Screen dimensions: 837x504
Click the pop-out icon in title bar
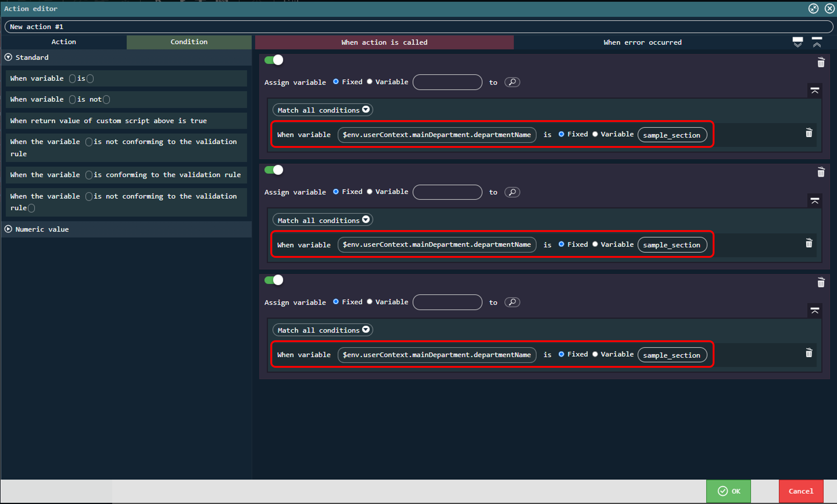[813, 9]
